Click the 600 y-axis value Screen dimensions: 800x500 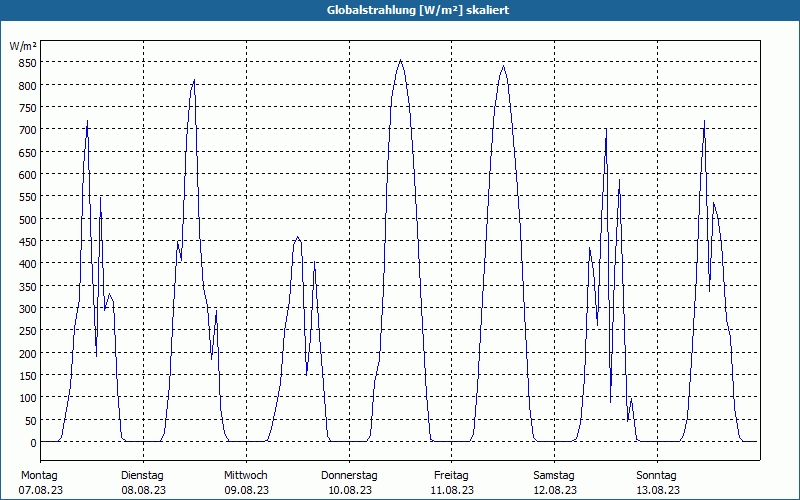coord(27,174)
